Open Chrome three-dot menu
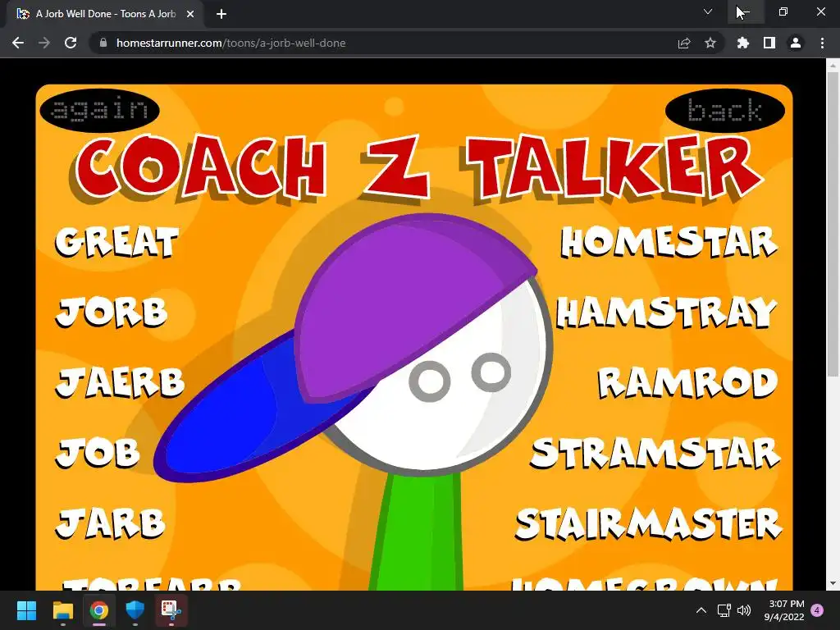Screen dimensions: 840x630 click(x=822, y=43)
